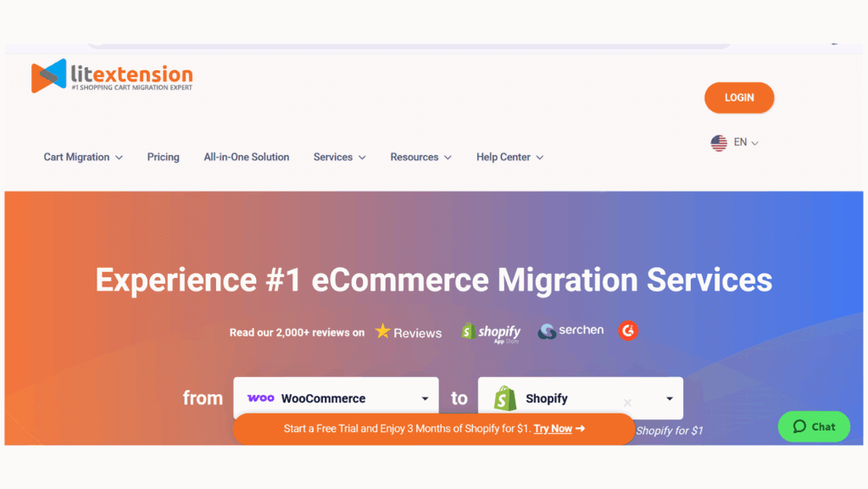Go to All-in-One Solution

(x=247, y=157)
